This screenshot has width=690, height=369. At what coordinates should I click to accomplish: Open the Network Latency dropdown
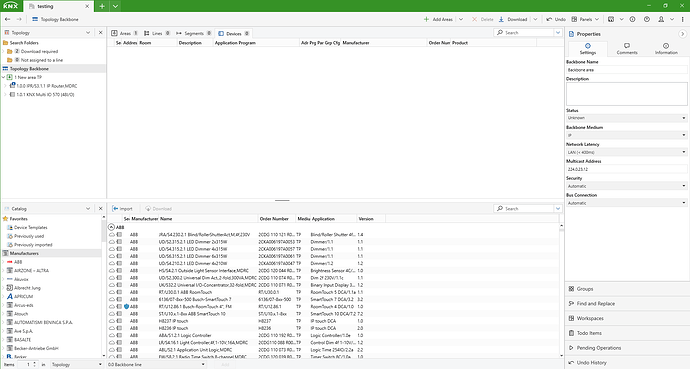point(626,152)
